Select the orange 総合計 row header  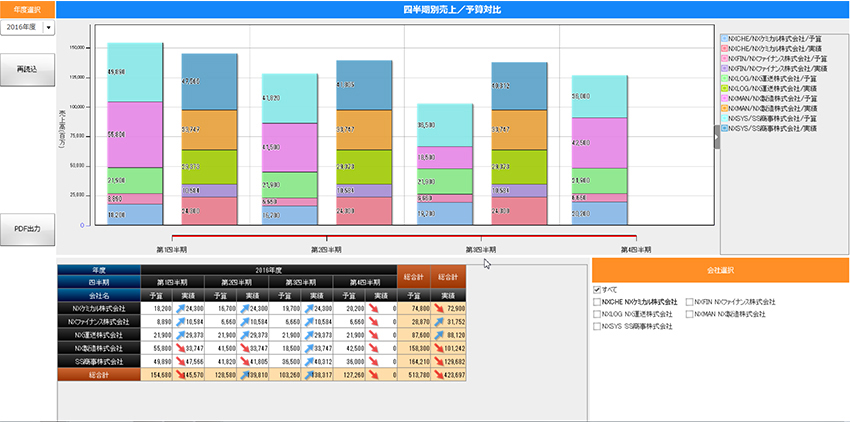click(99, 375)
